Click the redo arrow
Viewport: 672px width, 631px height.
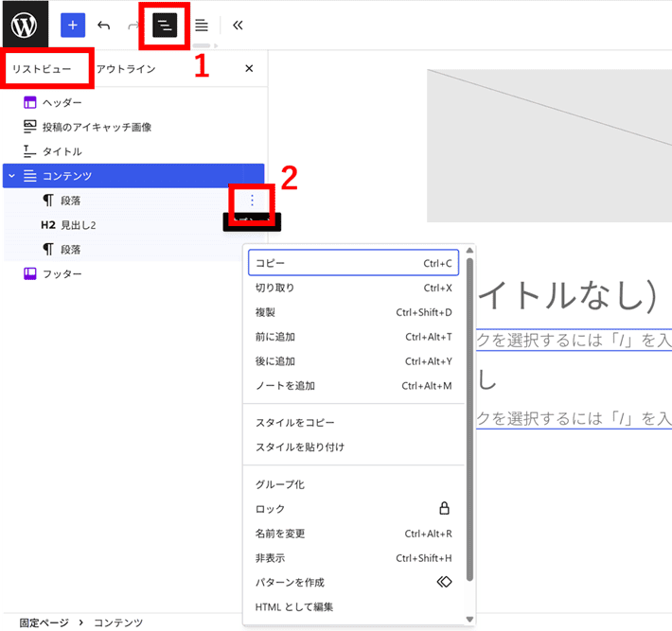(133, 26)
